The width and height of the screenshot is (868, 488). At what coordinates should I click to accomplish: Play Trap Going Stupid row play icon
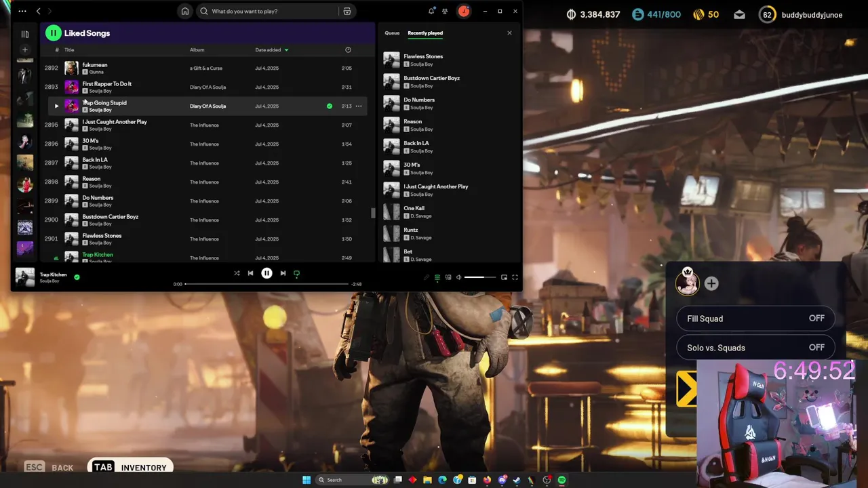tap(56, 106)
